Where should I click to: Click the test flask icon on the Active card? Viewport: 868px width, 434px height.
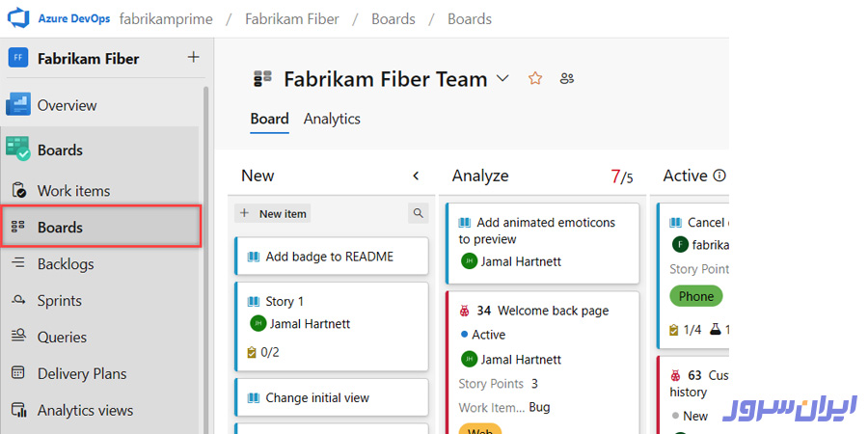[x=717, y=330]
